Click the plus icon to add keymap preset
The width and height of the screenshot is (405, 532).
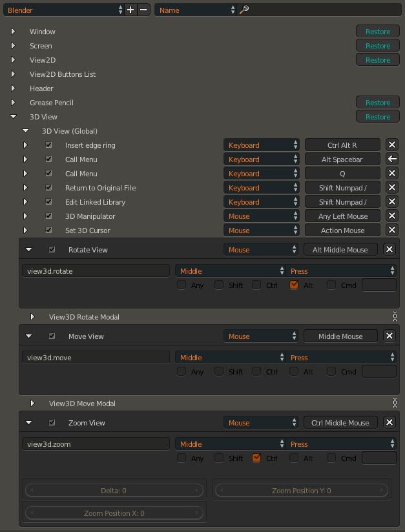tap(130, 10)
